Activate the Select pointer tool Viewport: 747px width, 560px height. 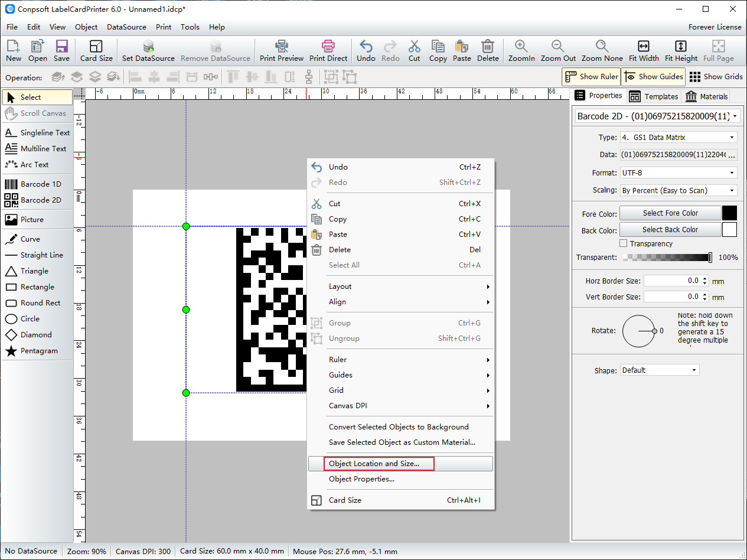pos(37,97)
